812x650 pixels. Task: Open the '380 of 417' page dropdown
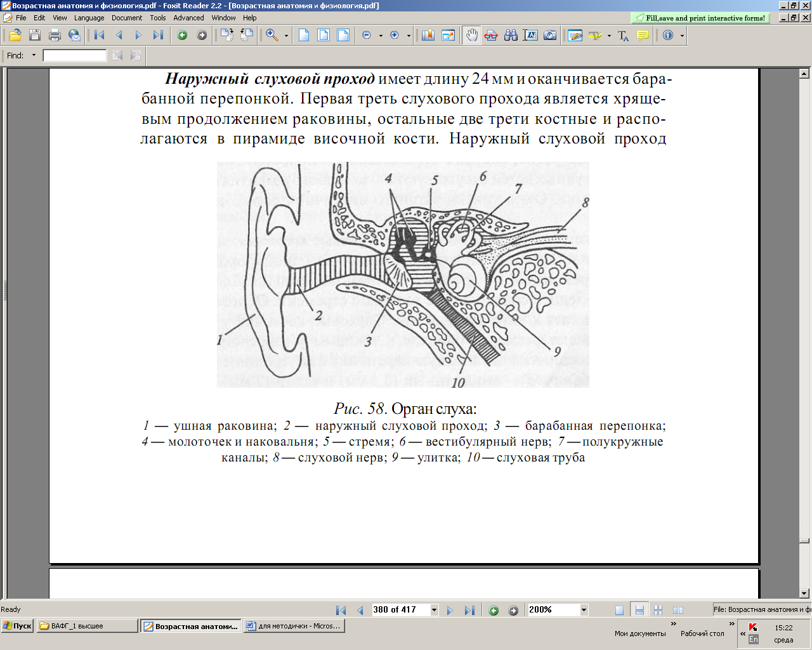pos(435,610)
